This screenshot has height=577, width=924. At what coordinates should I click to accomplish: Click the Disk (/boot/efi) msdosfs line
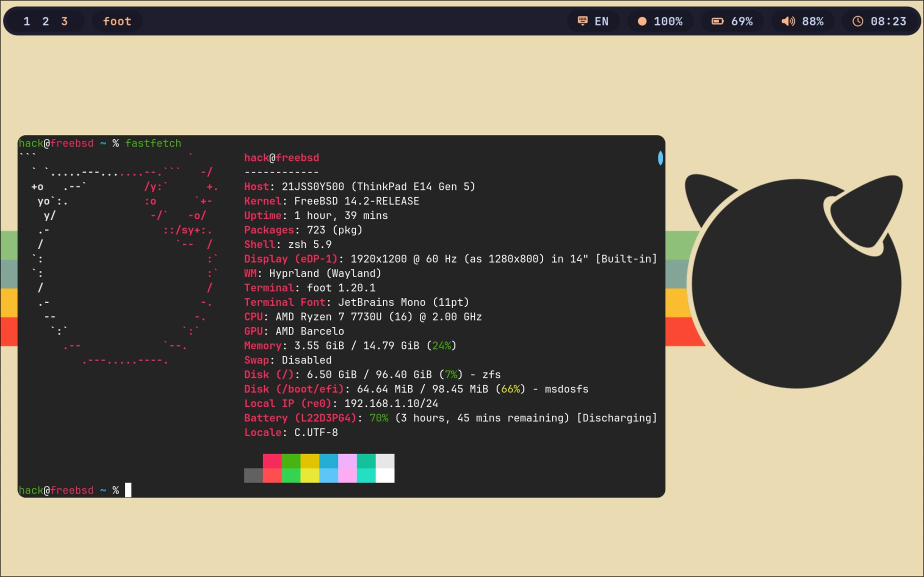tap(416, 389)
